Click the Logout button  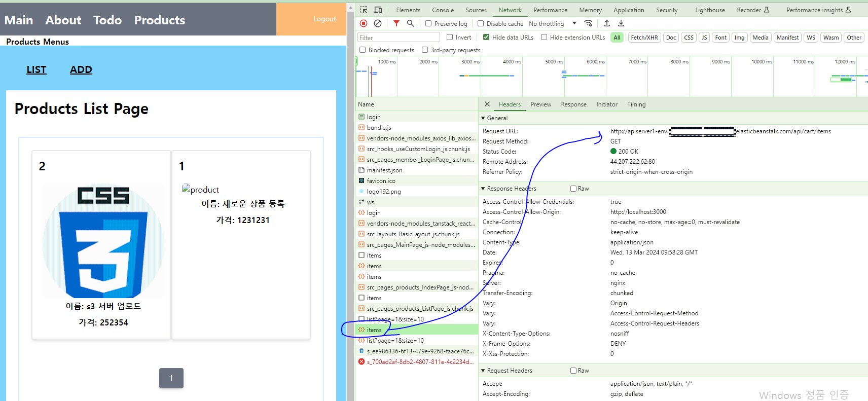(324, 19)
